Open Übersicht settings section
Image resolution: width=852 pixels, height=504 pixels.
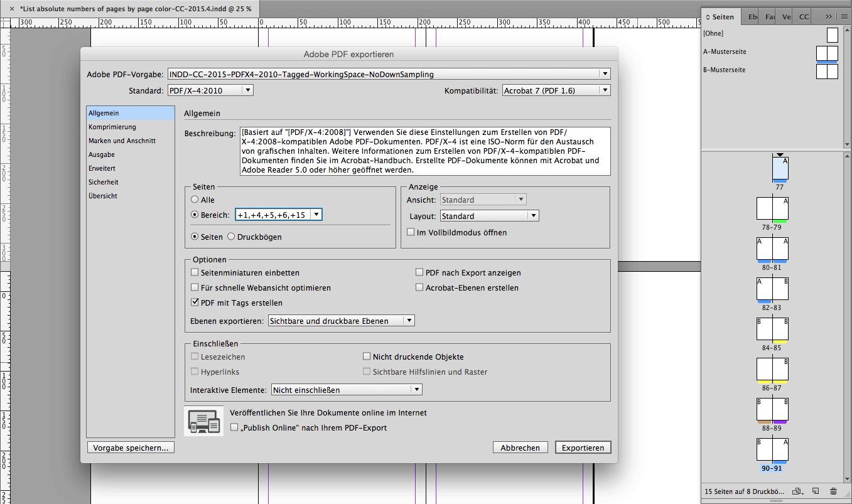(x=131, y=196)
